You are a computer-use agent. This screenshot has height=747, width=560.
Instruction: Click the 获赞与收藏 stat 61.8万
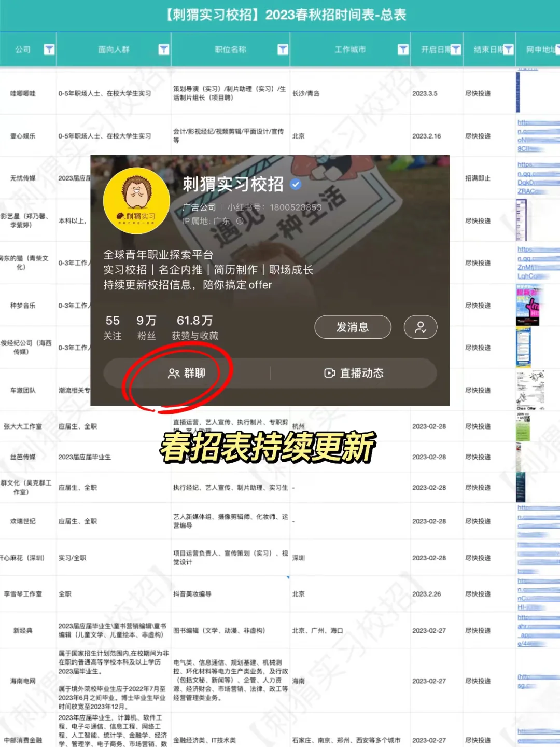point(194,321)
